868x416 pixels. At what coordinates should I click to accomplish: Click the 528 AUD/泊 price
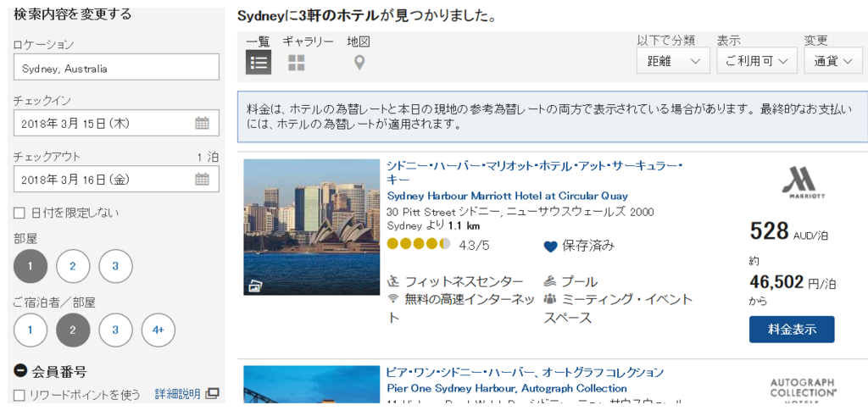pyautogui.click(x=789, y=232)
